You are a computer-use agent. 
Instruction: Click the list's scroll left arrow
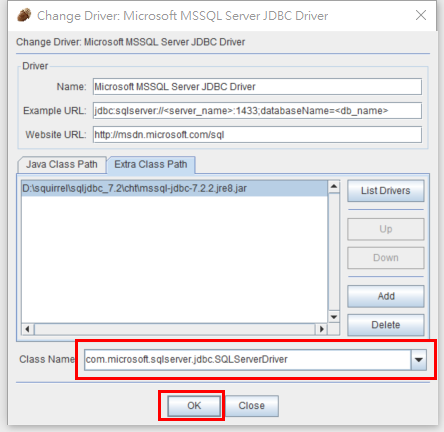[28, 329]
